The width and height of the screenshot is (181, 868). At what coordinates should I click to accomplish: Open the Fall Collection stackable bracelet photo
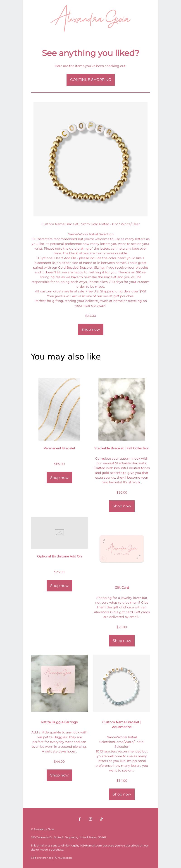[x=122, y=409]
